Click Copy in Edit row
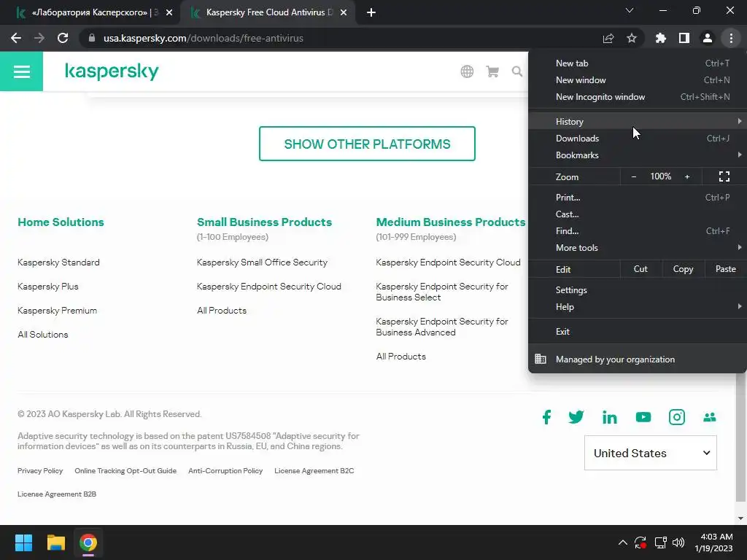 683,269
